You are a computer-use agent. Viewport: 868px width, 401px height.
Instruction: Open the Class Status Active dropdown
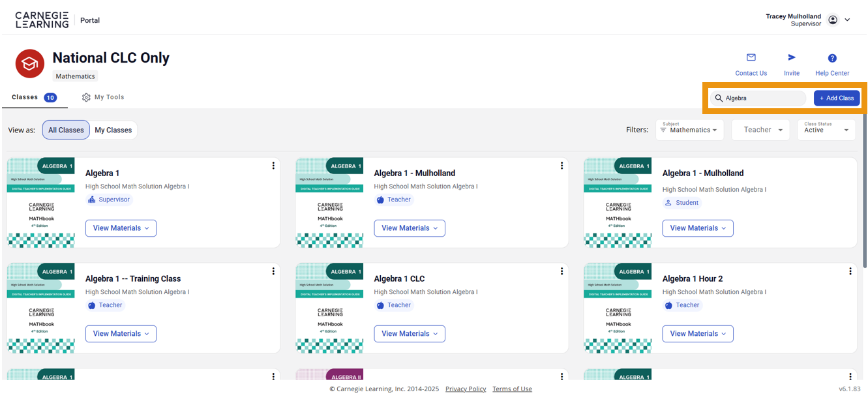click(x=826, y=130)
